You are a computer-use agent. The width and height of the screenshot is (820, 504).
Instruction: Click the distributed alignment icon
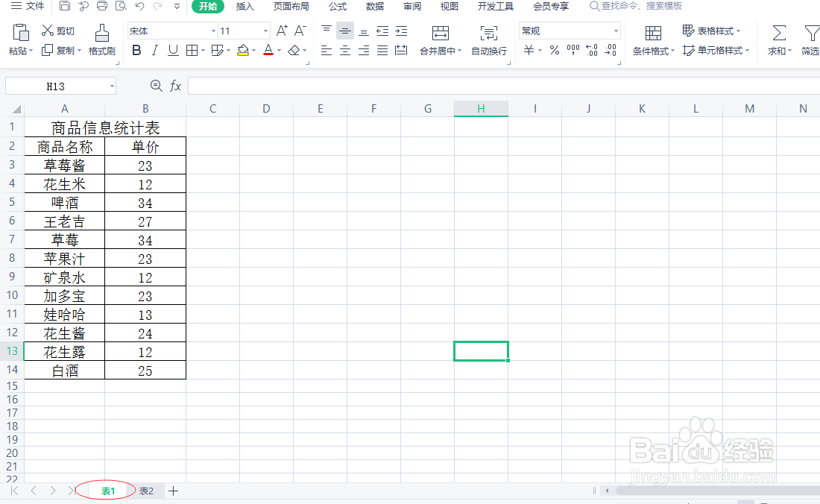(x=402, y=50)
